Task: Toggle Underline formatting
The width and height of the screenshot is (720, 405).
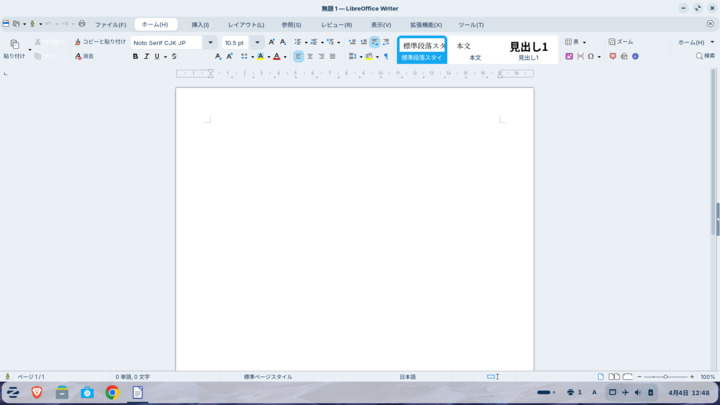Action: [157, 56]
